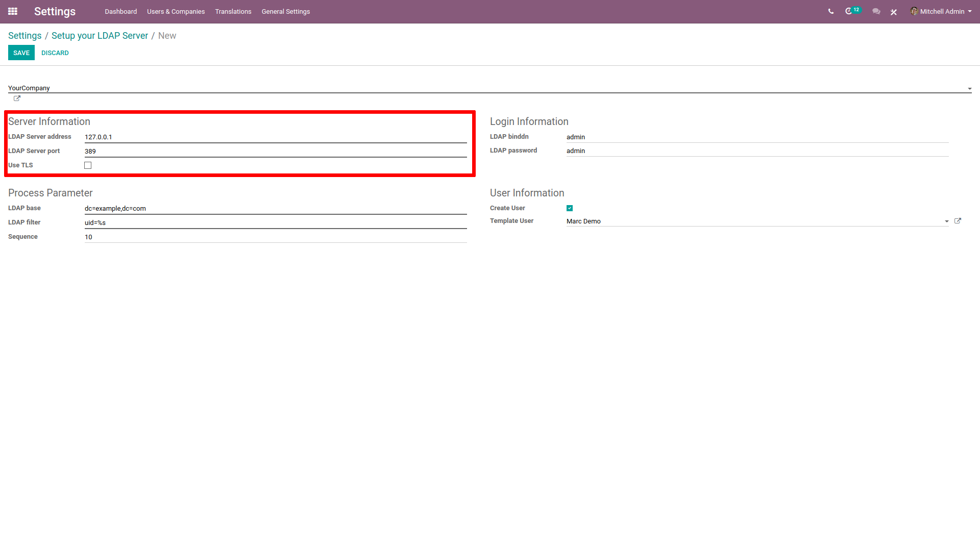Click the external link icon next to Template User
980x551 pixels.
pos(959,221)
